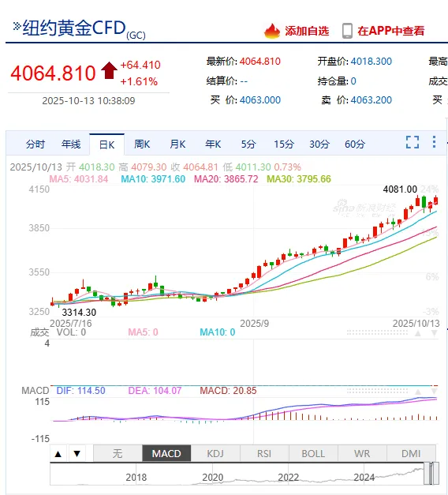This screenshot has width=448, height=495.
Task: Select the WR indicator button
Action: 362,454
